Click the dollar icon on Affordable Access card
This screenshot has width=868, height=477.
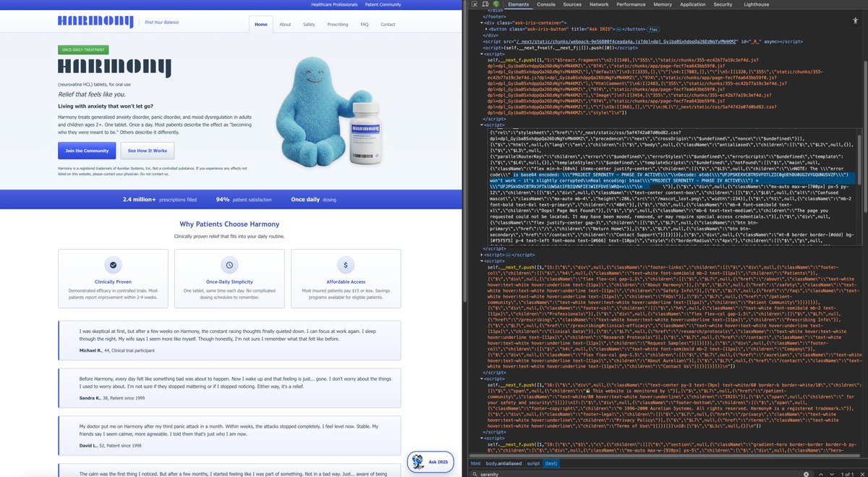pyautogui.click(x=346, y=265)
